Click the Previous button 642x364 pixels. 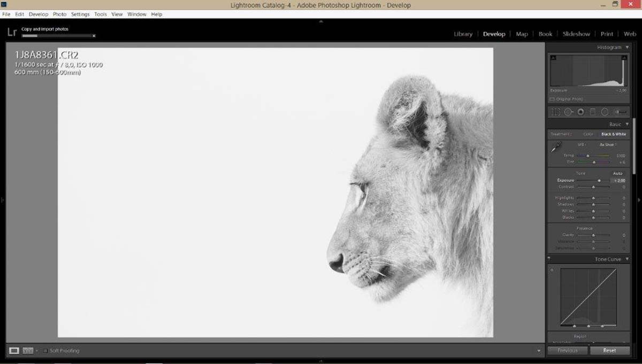567,351
